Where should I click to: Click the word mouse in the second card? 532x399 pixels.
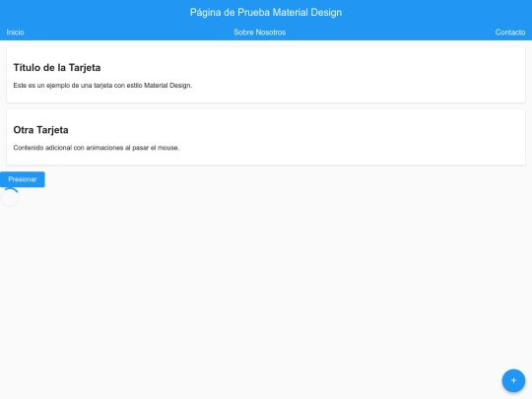167,148
